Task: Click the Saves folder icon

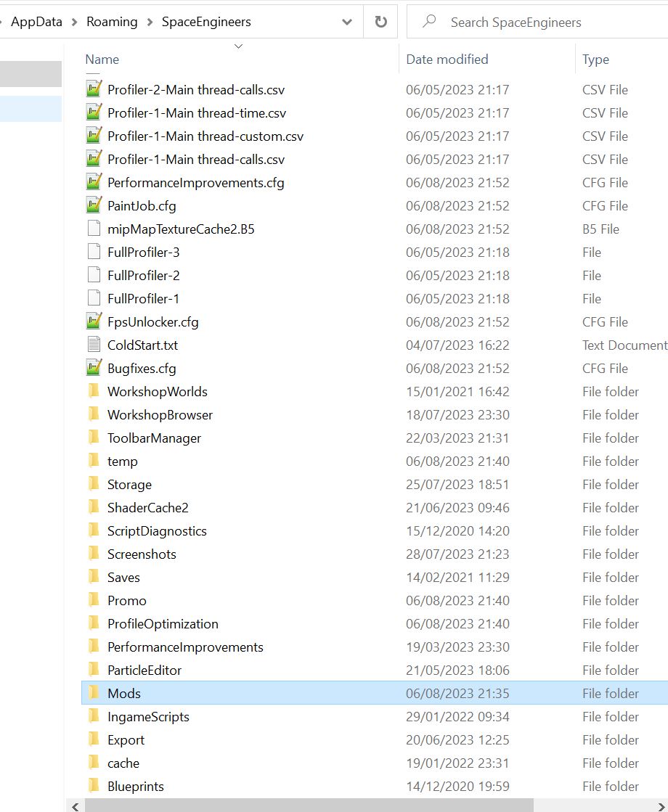Action: [94, 576]
